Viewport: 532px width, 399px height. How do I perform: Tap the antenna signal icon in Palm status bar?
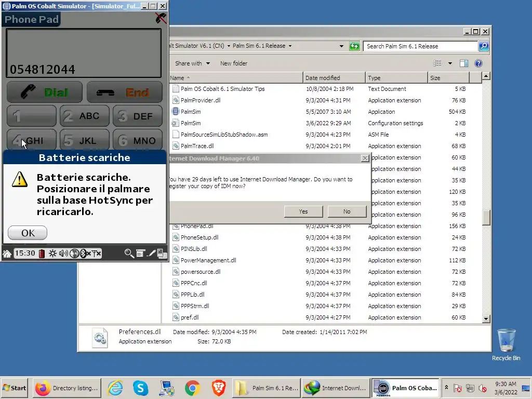coord(97,254)
